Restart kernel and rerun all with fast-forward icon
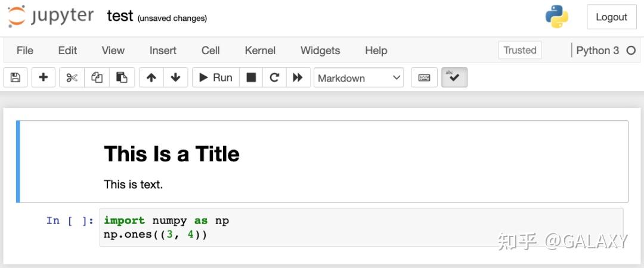 pos(298,78)
